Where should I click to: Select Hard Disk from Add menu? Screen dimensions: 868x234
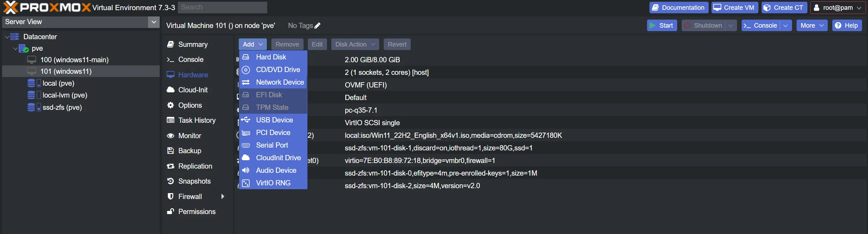pos(273,57)
